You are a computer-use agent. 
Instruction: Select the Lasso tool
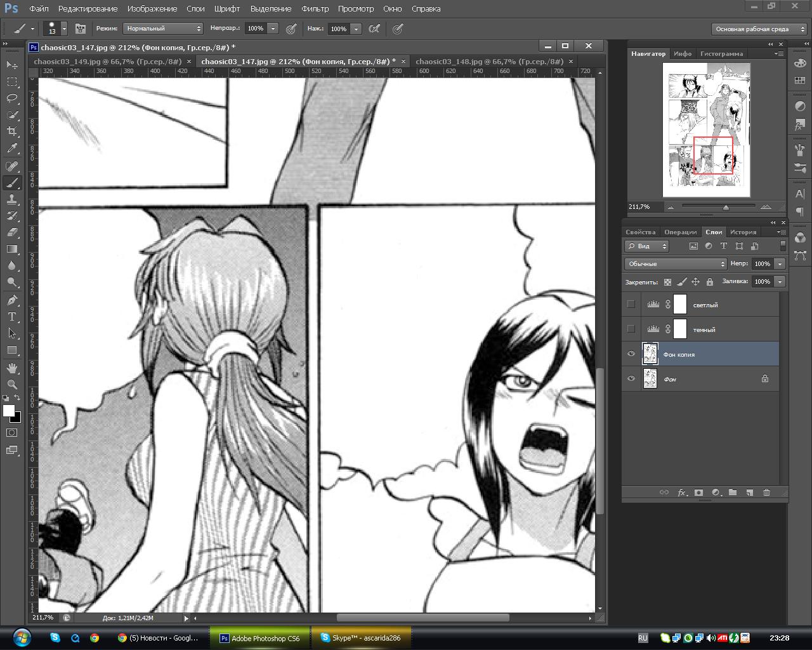pyautogui.click(x=12, y=98)
